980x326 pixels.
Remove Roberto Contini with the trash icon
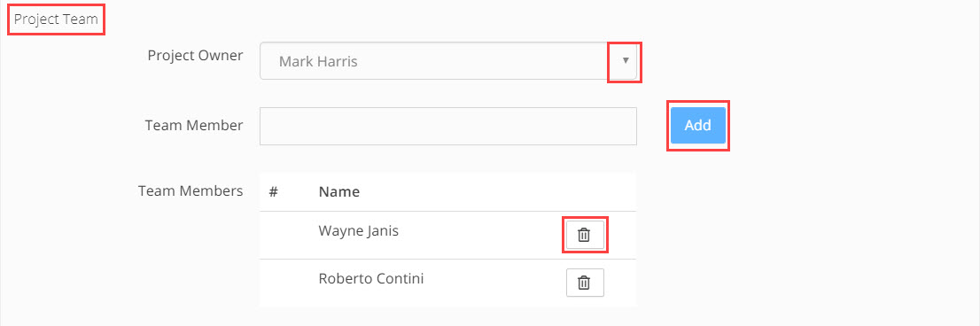click(x=585, y=283)
